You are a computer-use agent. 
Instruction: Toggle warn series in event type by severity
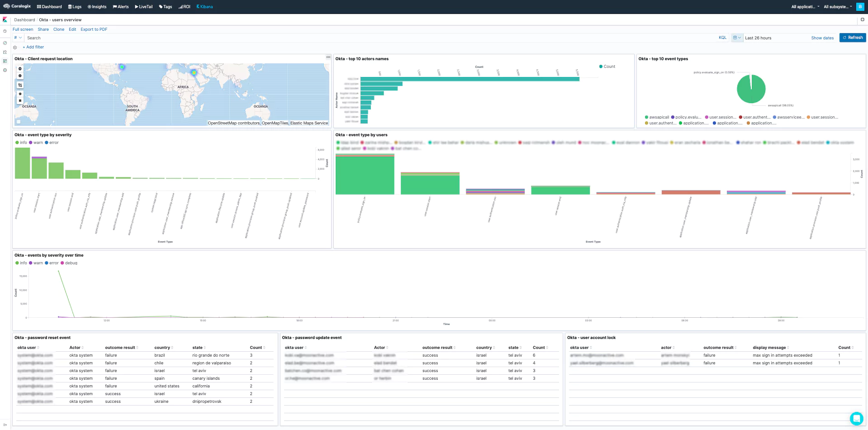pyautogui.click(x=36, y=143)
